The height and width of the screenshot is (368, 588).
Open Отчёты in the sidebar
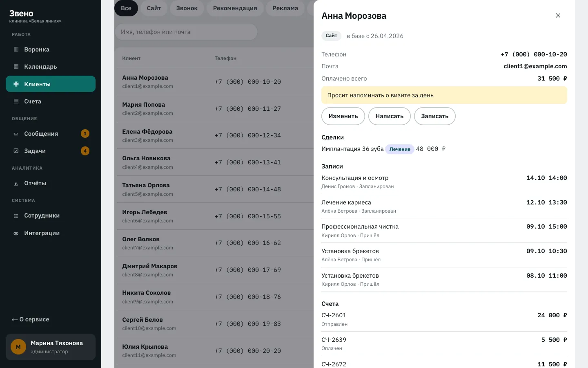pyautogui.click(x=51, y=183)
